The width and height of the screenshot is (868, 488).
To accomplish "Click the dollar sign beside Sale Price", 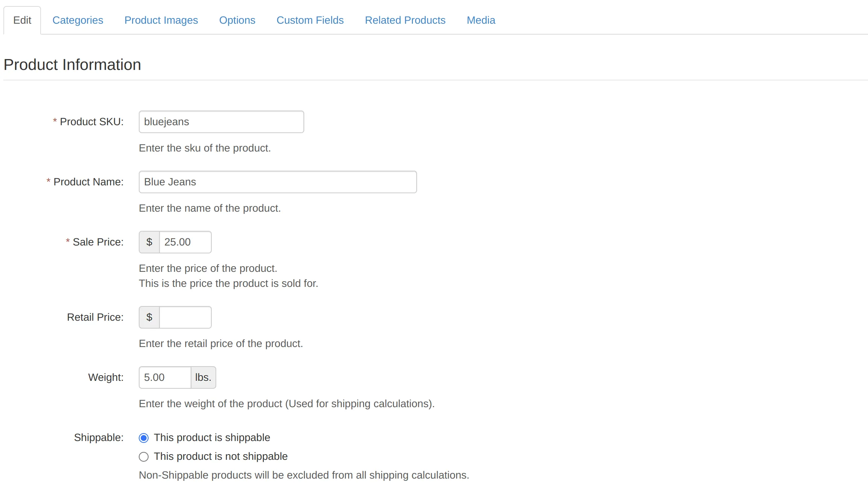I will [149, 242].
